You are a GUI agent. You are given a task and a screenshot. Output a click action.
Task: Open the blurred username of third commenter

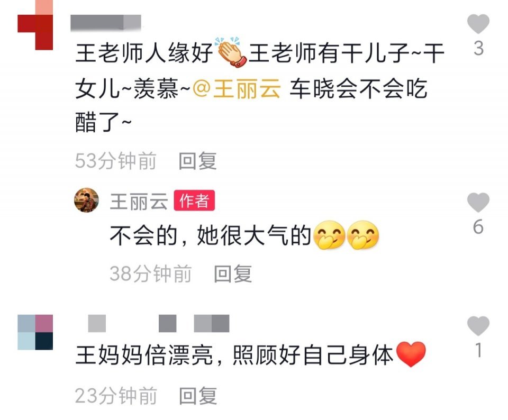tap(158, 323)
